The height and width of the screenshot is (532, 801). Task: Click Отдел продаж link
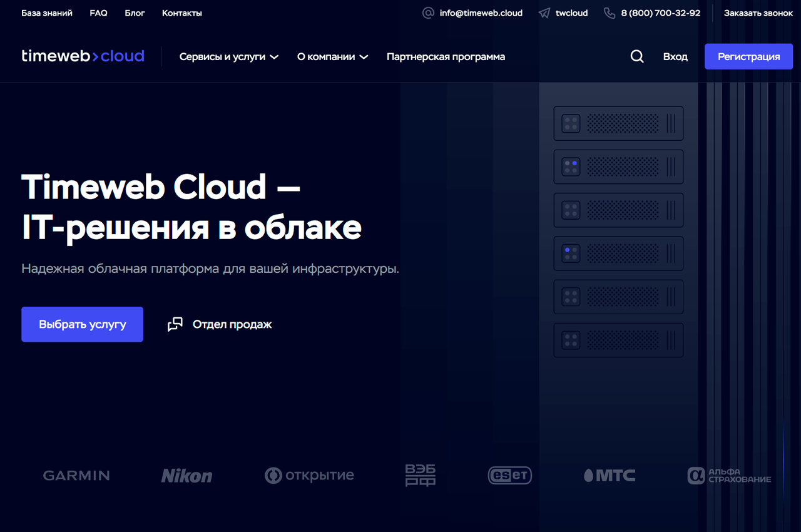232,324
